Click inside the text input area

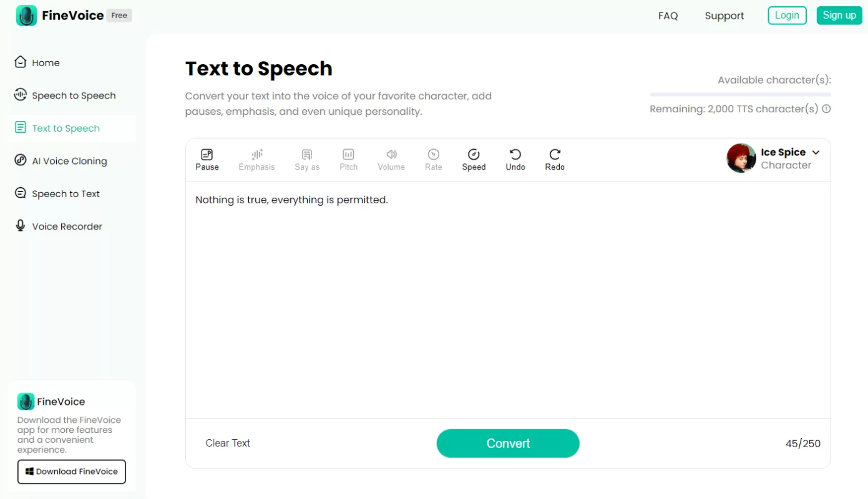(507, 299)
